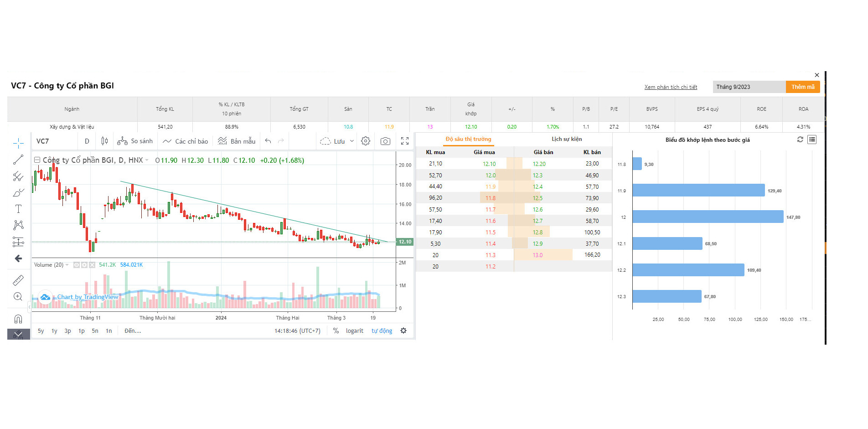
Task: Expand the Lưu save dropdown arrow
Action: (352, 141)
